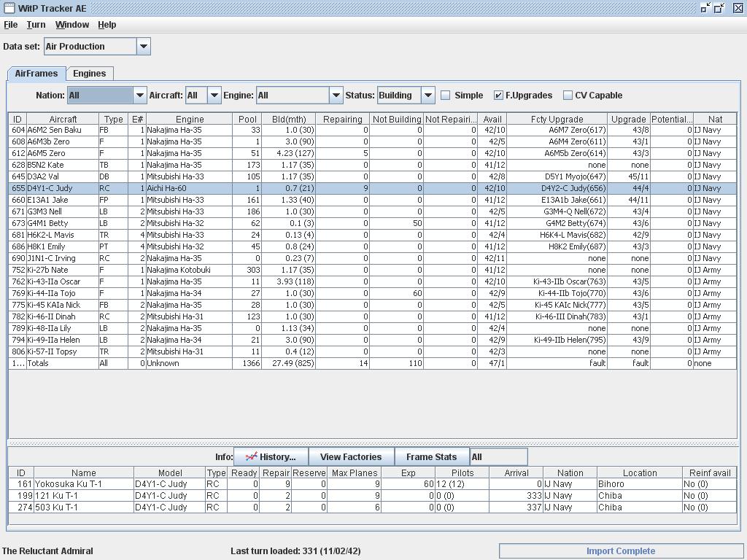Select the Ki-46-II Dinah row
This screenshot has height=560, width=747.
tap(373, 316)
